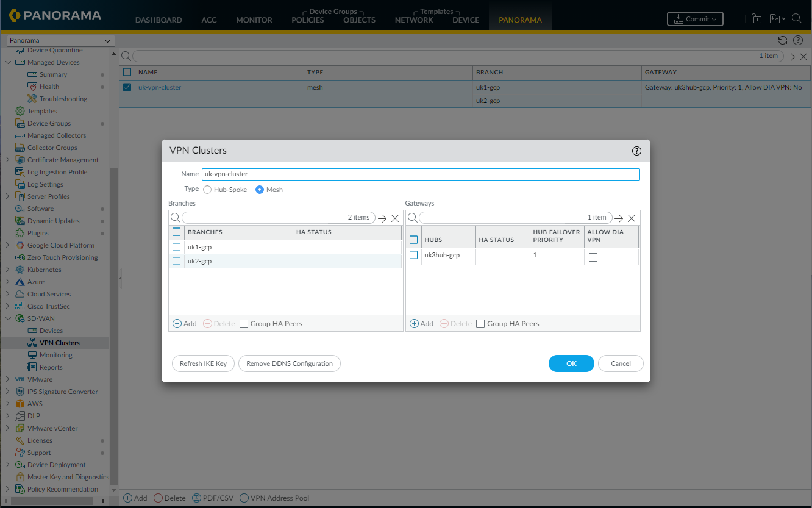The image size is (812, 508).
Task: Switch to the DASHBOARD tab
Action: tap(158, 20)
